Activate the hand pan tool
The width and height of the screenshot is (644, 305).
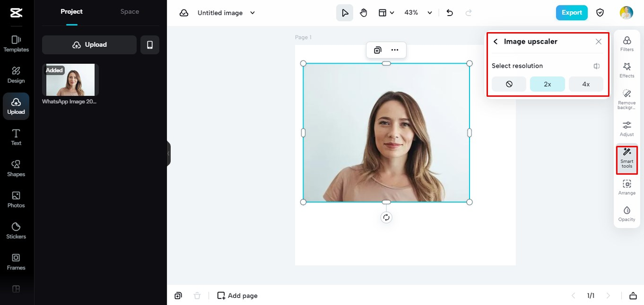coord(364,13)
